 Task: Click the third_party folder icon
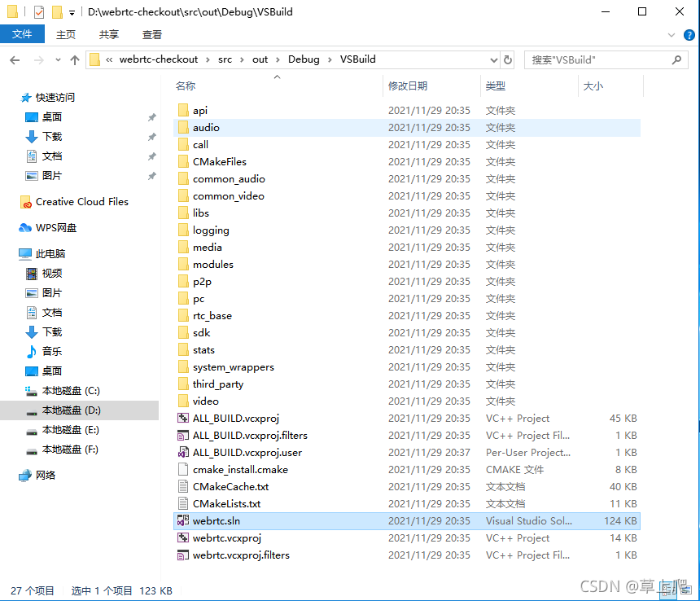(x=183, y=384)
